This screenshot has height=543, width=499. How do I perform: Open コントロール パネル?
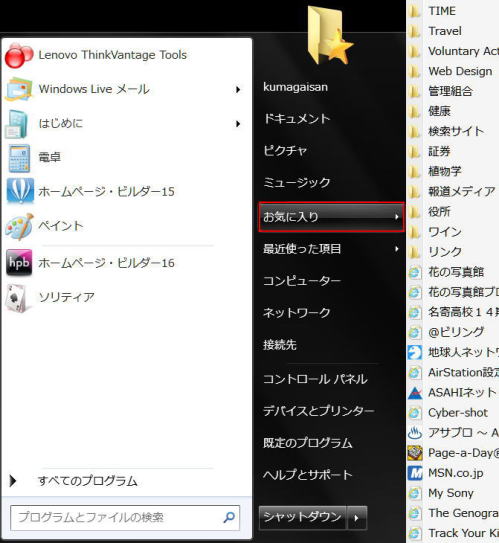pyautogui.click(x=315, y=379)
